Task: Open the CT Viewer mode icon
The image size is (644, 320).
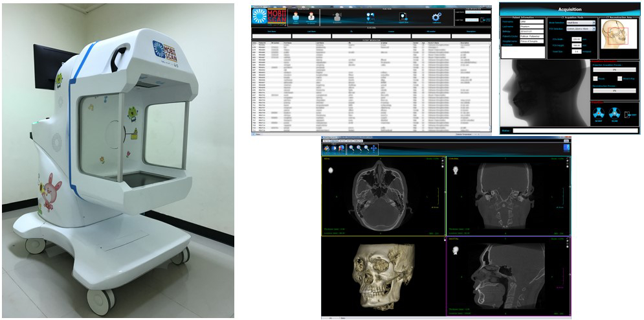Action: 370,17
